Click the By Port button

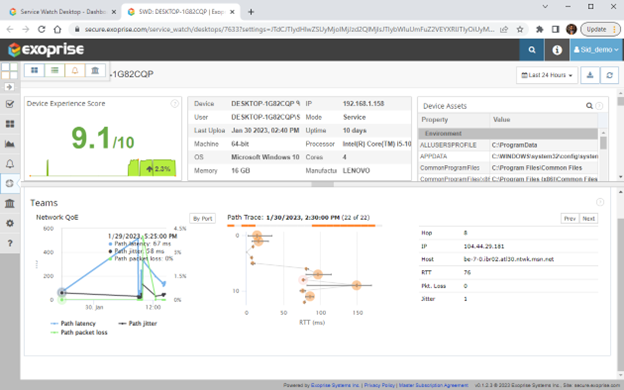tap(203, 218)
